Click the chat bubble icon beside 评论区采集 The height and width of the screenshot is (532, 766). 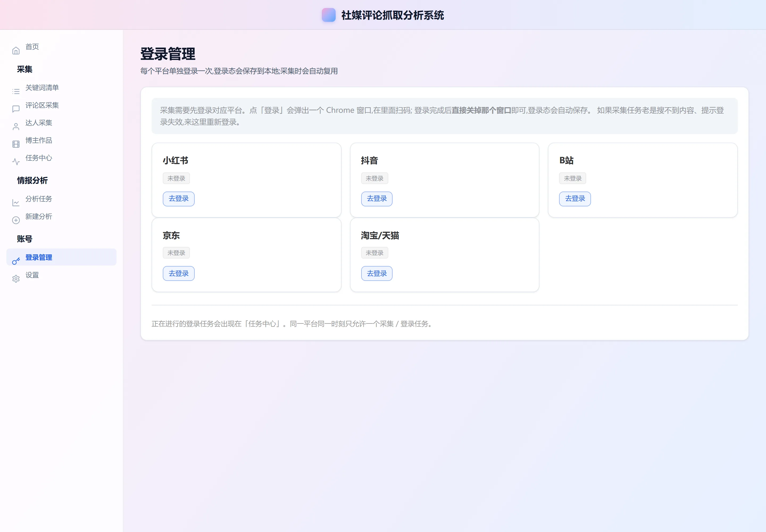pos(16,109)
